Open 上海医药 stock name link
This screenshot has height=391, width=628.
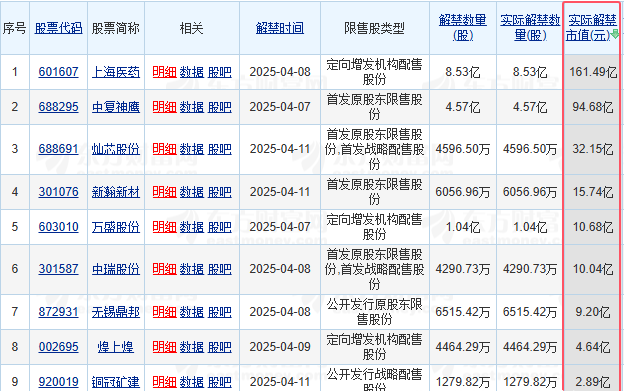[x=116, y=72]
